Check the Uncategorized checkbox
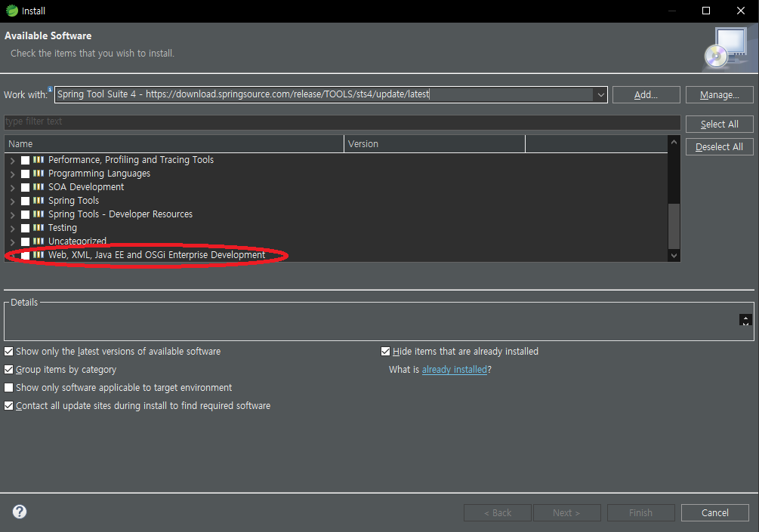This screenshot has width=759, height=532. click(x=25, y=241)
